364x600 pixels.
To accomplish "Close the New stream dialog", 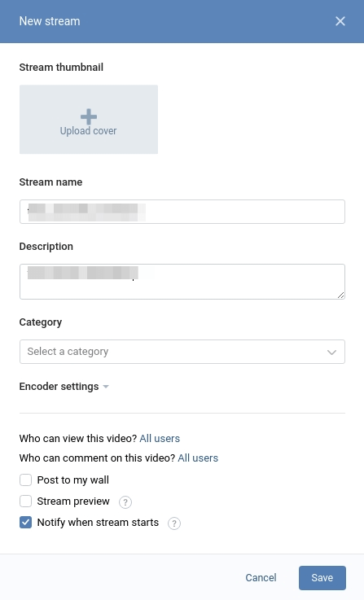I will (340, 21).
